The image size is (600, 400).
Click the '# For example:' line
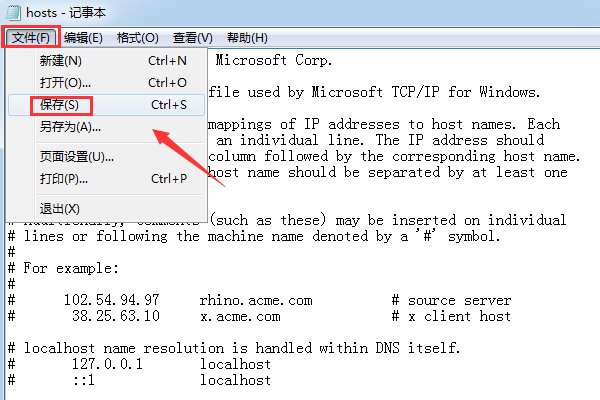click(64, 268)
